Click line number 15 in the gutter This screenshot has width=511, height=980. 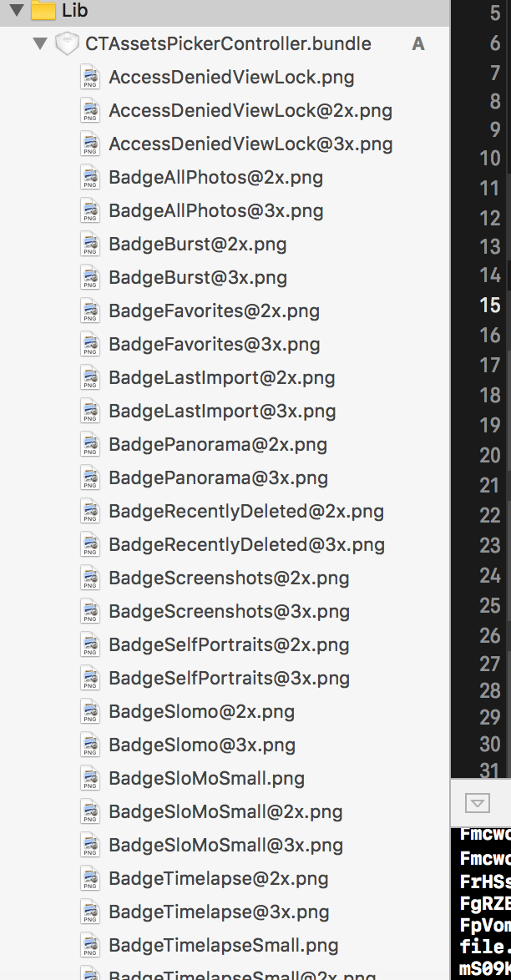[x=490, y=305]
